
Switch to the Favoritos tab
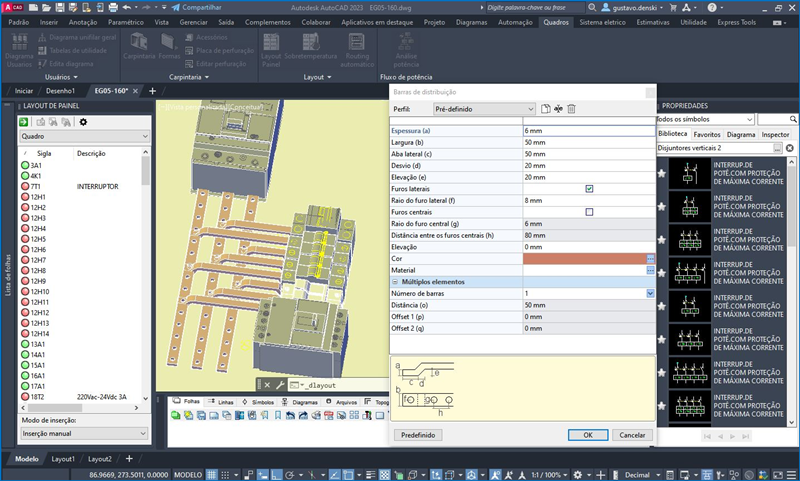click(707, 133)
